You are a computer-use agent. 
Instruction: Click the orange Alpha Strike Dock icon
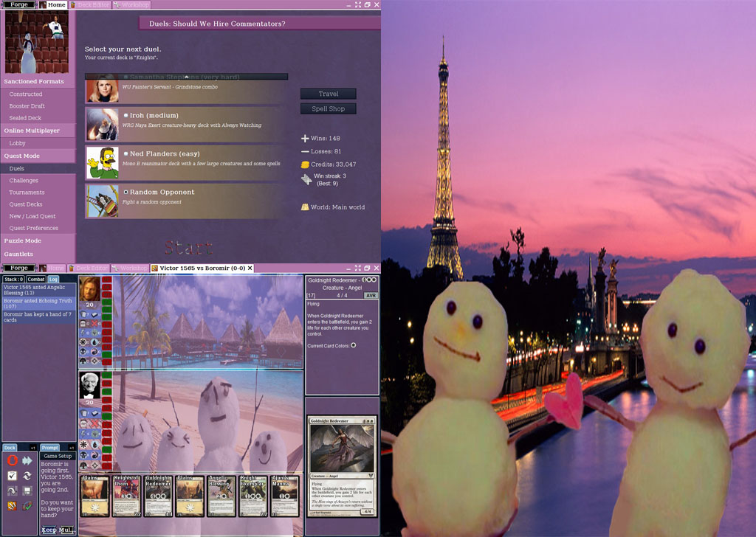click(x=13, y=506)
